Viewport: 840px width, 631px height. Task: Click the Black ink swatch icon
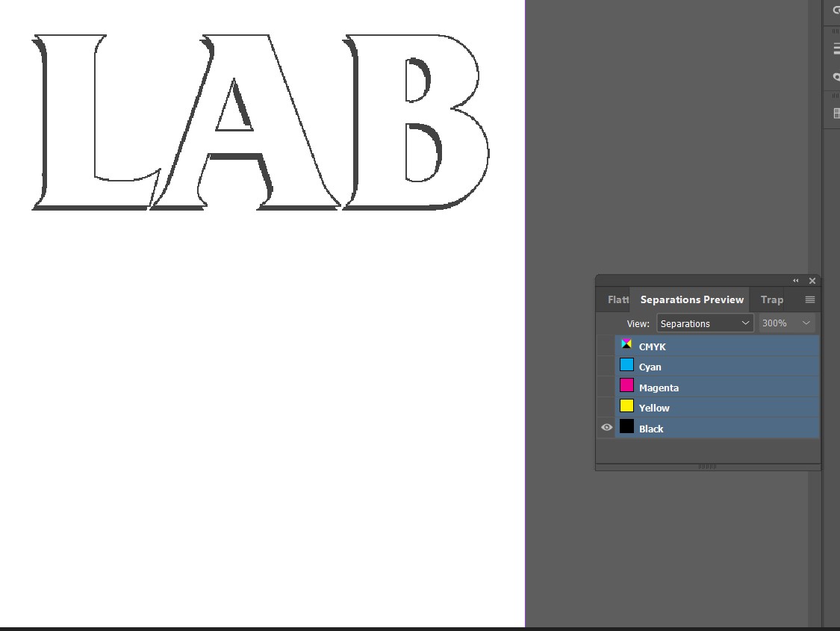[626, 426]
